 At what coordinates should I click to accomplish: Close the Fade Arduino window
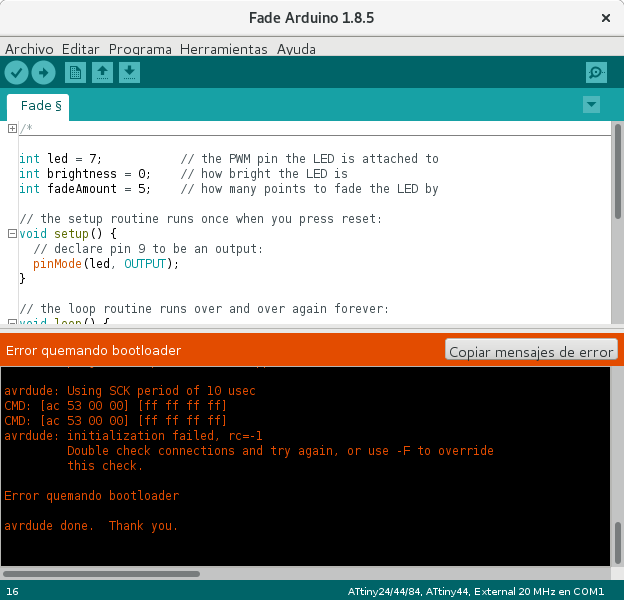coord(606,18)
